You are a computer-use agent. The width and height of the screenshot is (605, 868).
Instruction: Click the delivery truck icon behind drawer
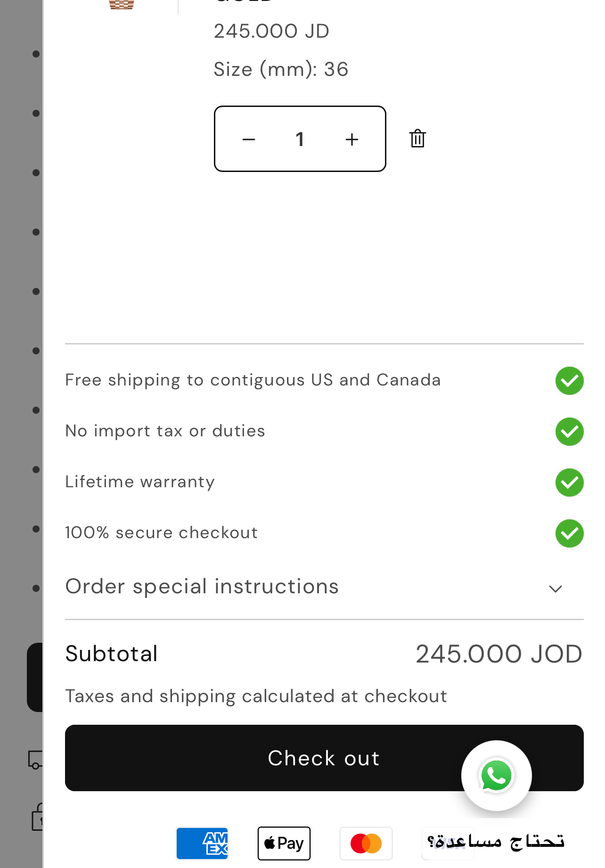point(35,760)
